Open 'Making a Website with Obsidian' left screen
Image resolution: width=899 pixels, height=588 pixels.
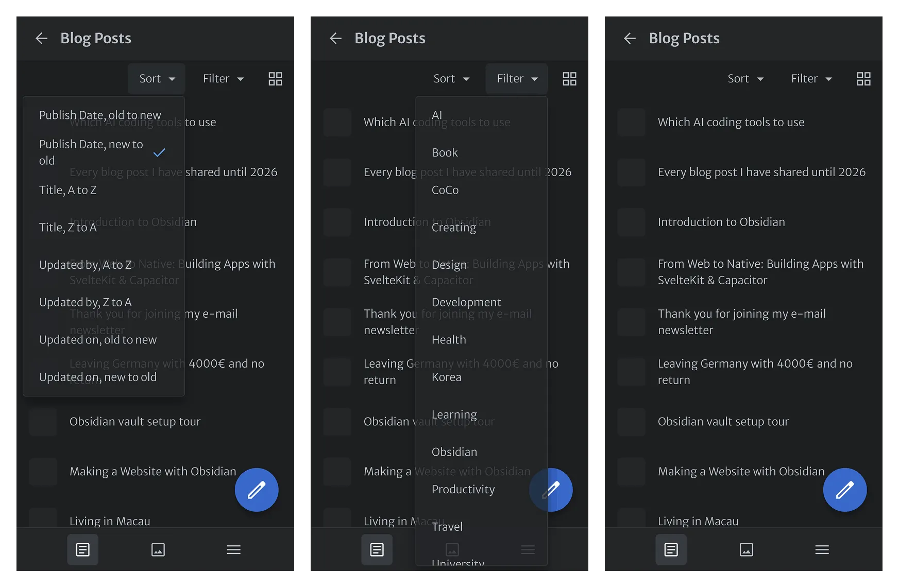152,472
